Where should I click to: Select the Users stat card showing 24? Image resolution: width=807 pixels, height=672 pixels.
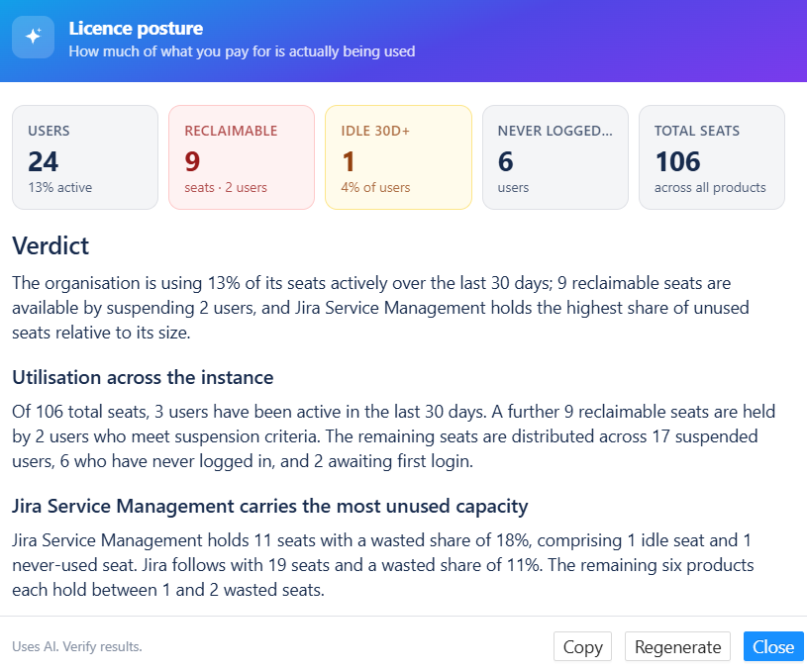pyautogui.click(x=85, y=157)
